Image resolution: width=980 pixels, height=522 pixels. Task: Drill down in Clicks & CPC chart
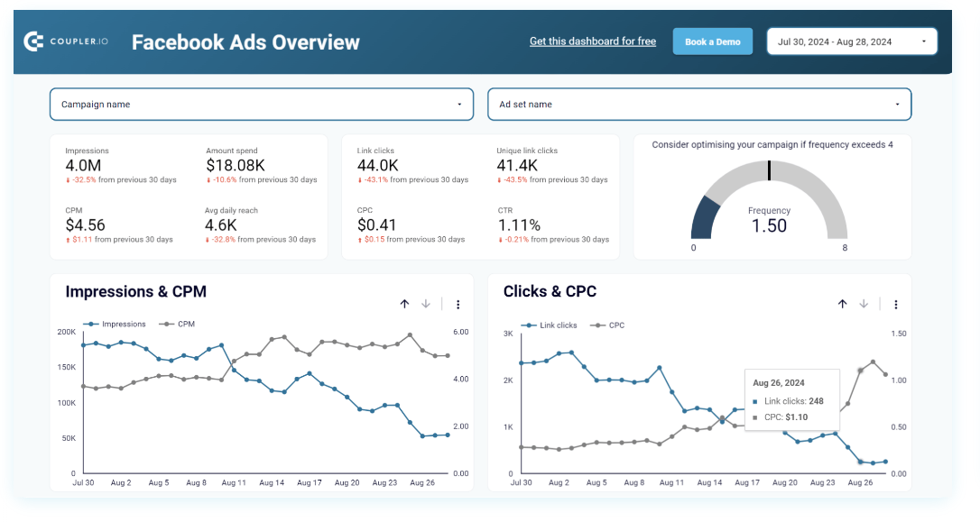pyautogui.click(x=864, y=305)
